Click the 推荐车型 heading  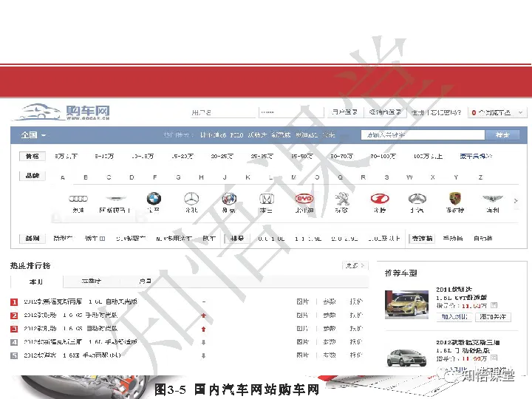(x=400, y=273)
